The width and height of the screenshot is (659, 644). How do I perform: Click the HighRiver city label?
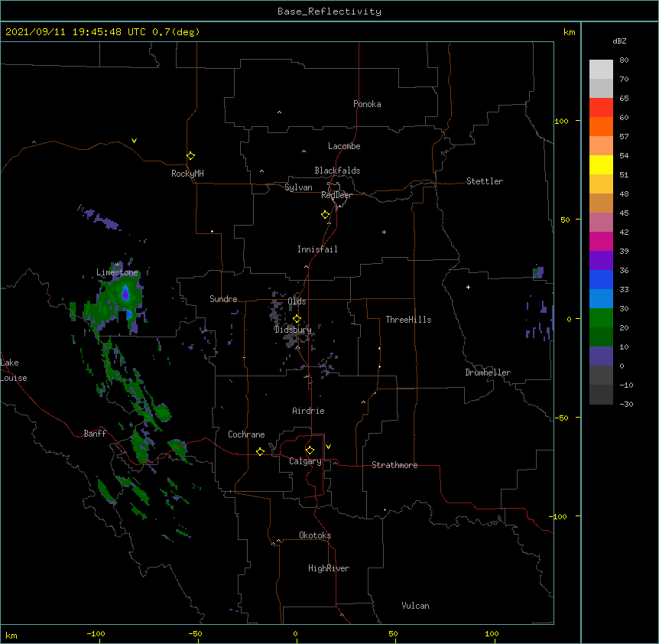pyautogui.click(x=329, y=568)
